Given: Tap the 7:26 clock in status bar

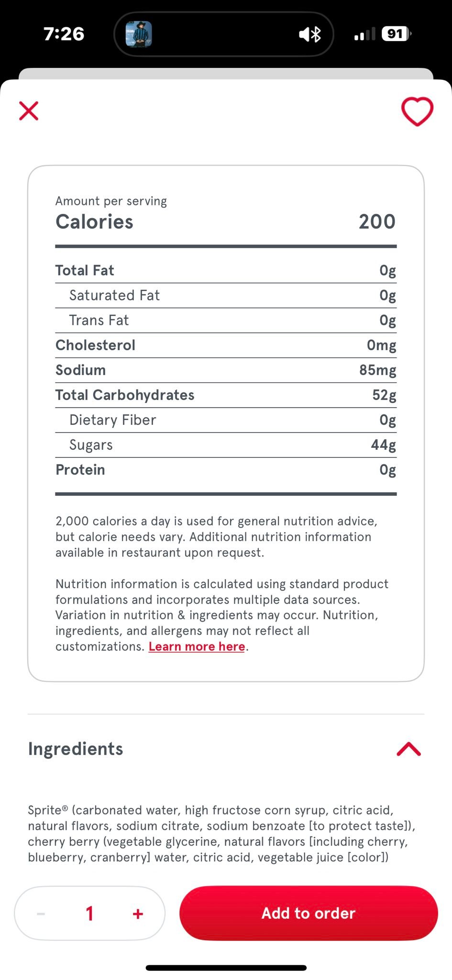Looking at the screenshot, I should (64, 34).
